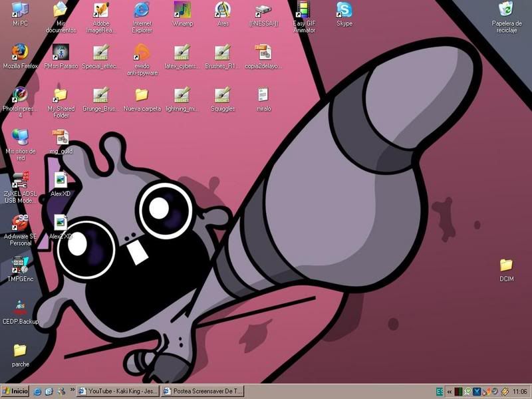
Task: Open the MSN people icon in Quick Launch
Action: (x=61, y=392)
